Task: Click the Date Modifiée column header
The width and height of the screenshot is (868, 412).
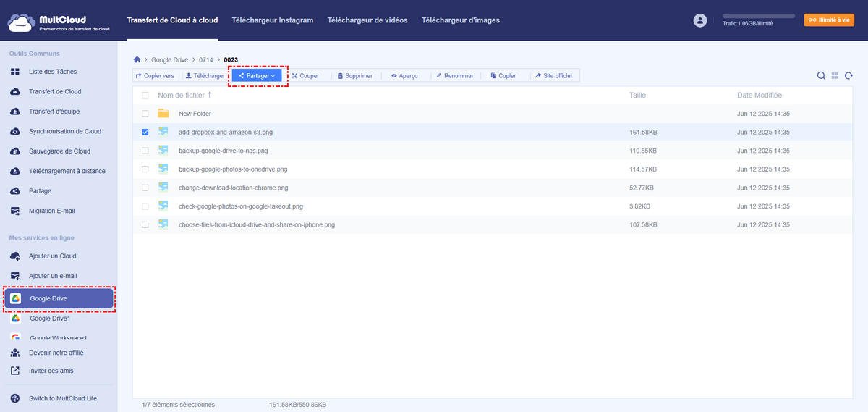Action: (x=759, y=95)
